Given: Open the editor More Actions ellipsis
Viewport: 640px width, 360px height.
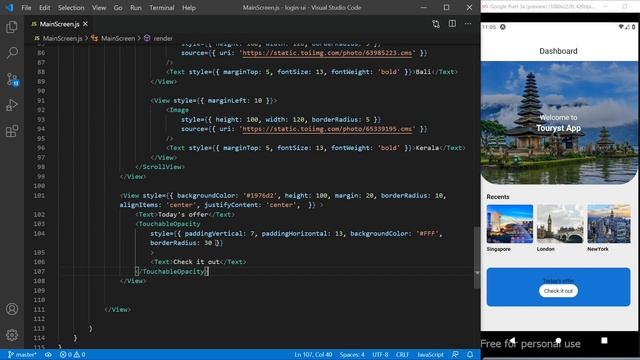Looking at the screenshot, I should pyautogui.click(x=468, y=24).
